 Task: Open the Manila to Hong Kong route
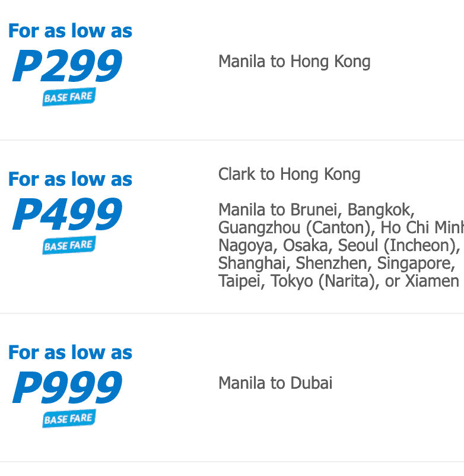click(x=294, y=62)
